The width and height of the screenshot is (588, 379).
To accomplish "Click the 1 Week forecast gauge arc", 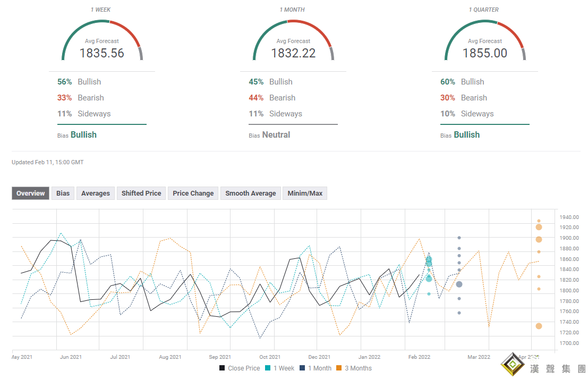I will point(102,23).
